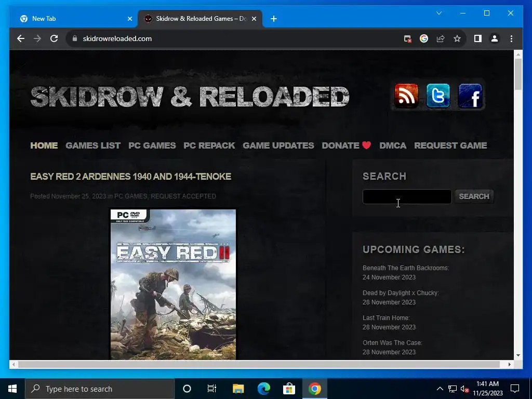Click the SEARCH button
The height and width of the screenshot is (399, 532).
click(x=474, y=196)
